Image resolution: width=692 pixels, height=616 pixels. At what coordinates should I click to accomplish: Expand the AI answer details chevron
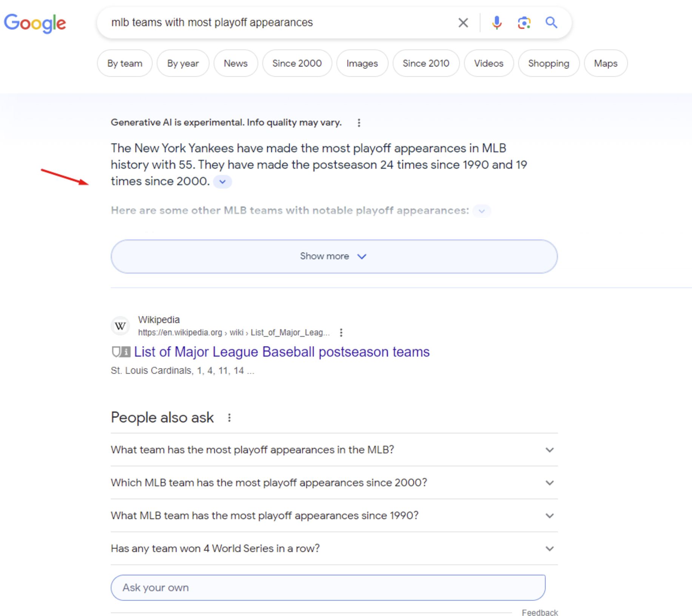point(222,182)
